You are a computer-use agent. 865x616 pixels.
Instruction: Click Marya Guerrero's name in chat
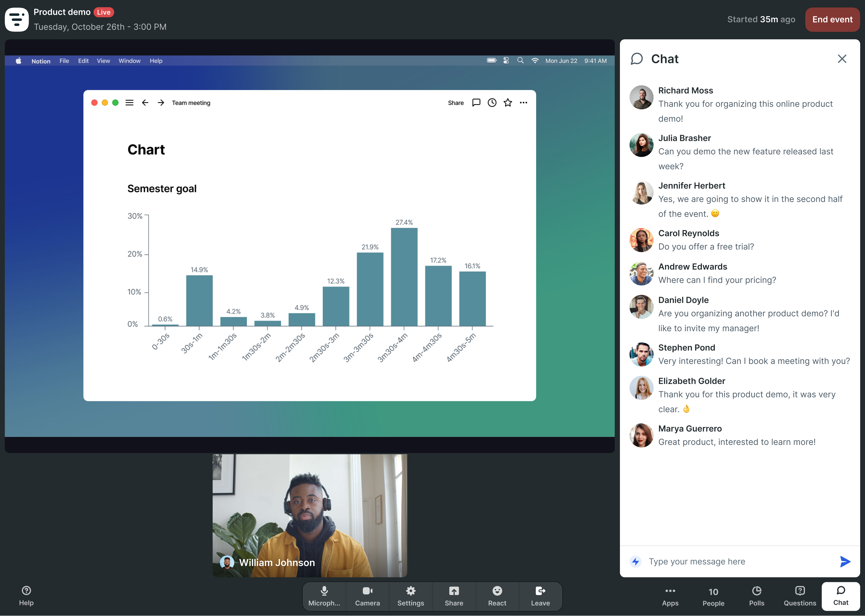[690, 429]
